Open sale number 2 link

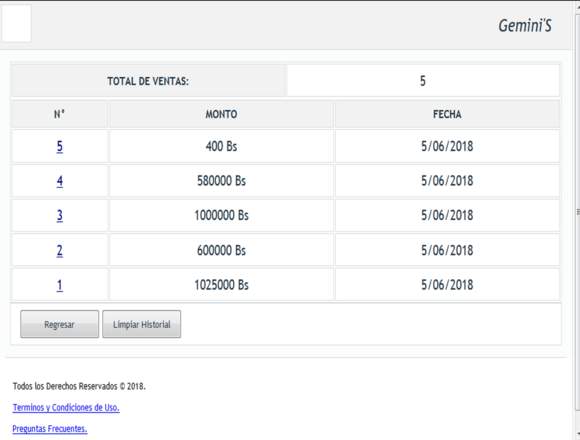point(60,250)
